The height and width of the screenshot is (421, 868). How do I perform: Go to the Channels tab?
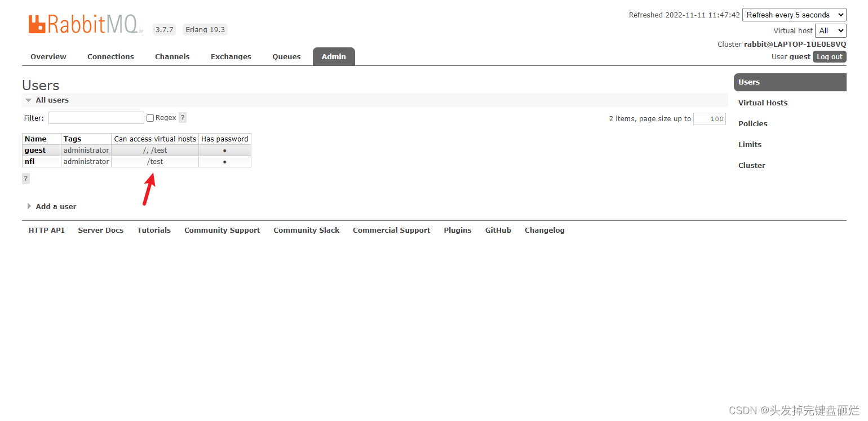pyautogui.click(x=172, y=56)
